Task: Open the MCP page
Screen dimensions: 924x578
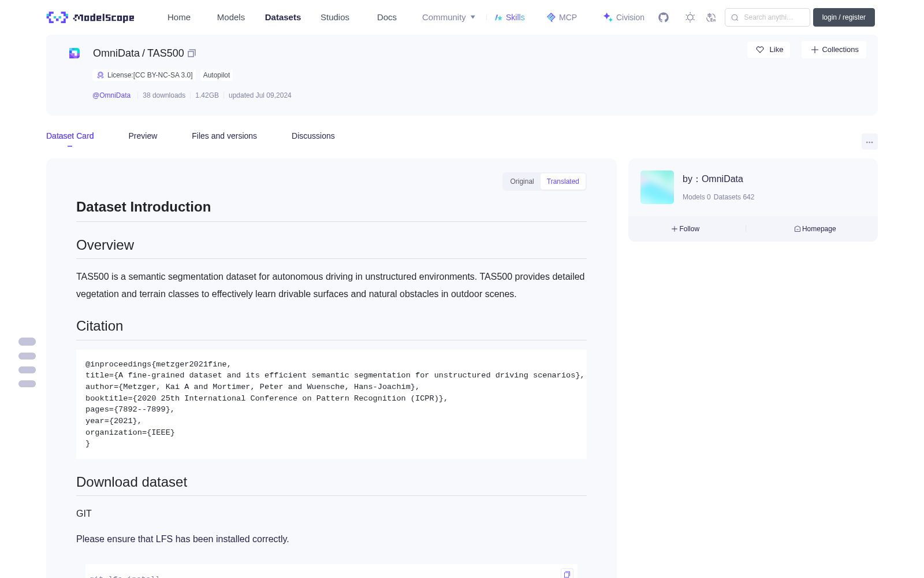Action: coord(561,17)
